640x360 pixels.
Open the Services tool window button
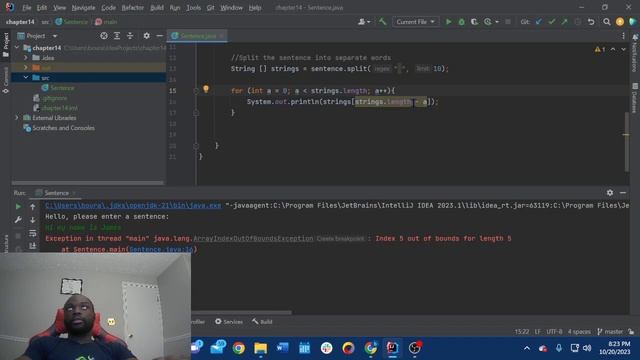click(x=229, y=322)
